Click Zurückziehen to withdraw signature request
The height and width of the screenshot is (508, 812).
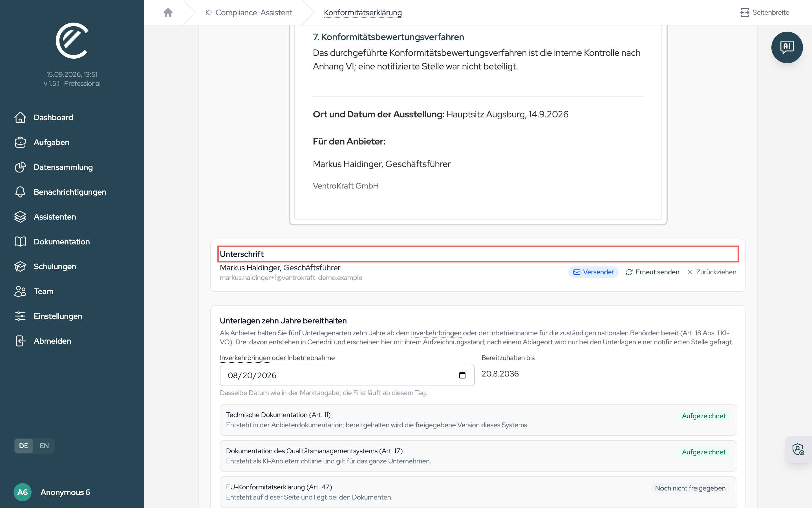pyautogui.click(x=712, y=272)
